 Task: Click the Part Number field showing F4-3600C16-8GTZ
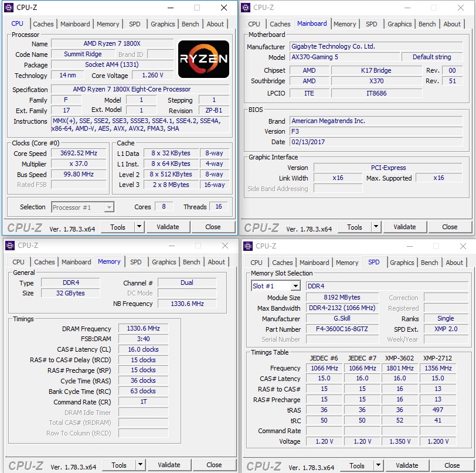[342, 329]
